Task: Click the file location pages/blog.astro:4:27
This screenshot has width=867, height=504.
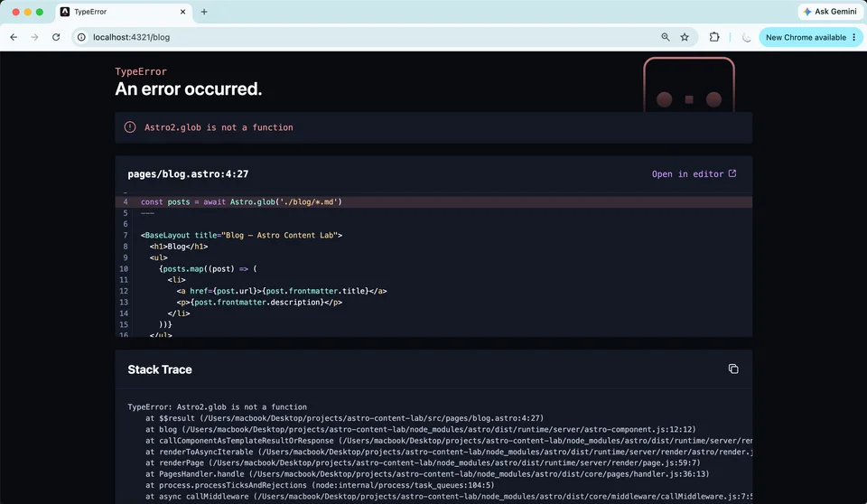Action: point(188,173)
